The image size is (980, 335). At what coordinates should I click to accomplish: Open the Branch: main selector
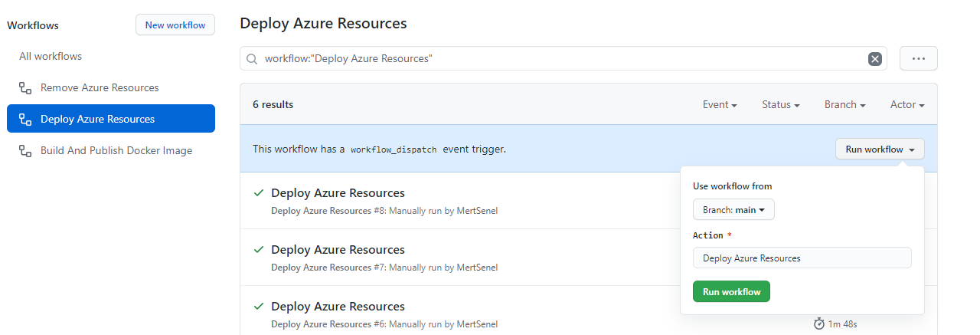point(733,210)
